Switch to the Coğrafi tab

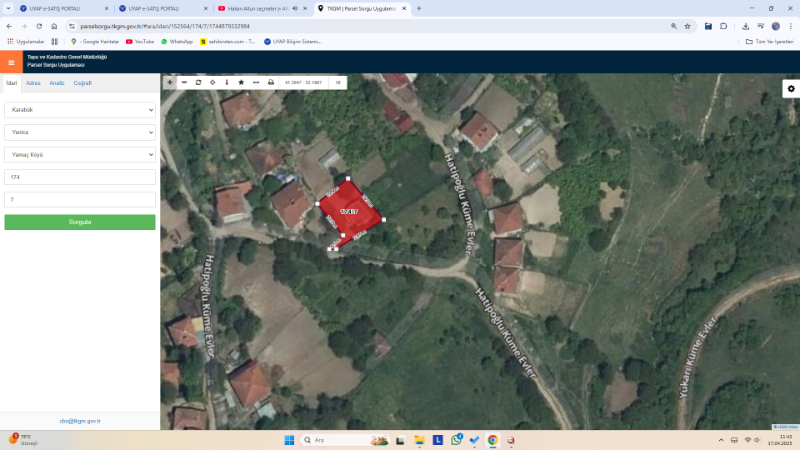click(82, 83)
